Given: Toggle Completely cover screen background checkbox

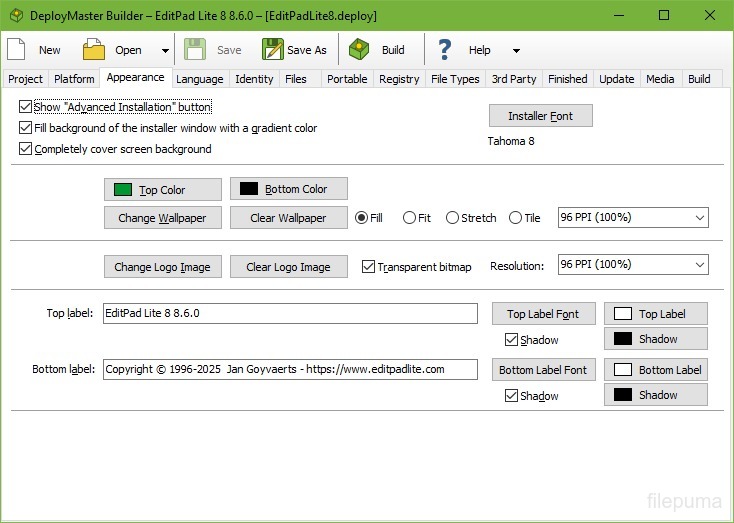Looking at the screenshot, I should (26, 149).
